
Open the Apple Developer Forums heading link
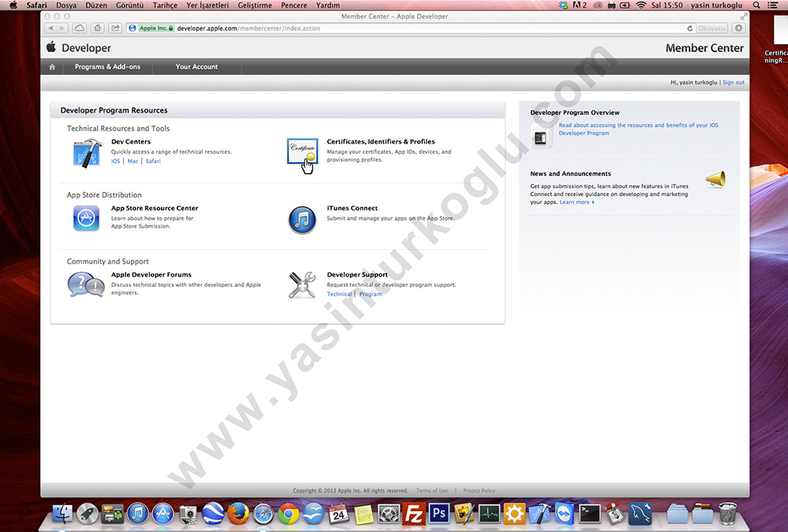pos(151,274)
